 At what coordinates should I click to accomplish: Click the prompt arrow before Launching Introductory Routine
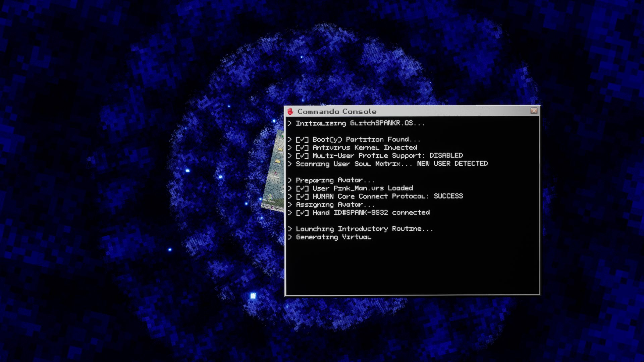290,229
